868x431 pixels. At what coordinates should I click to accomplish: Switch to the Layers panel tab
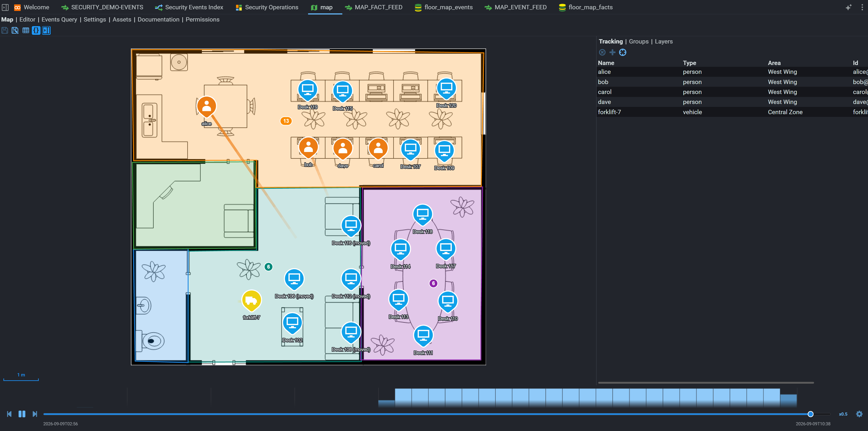pos(664,41)
